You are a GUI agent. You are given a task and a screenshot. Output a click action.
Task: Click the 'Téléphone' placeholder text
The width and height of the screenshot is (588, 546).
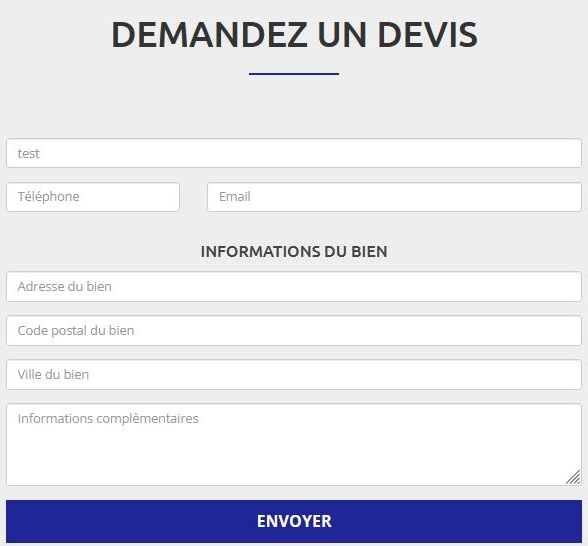(48, 196)
